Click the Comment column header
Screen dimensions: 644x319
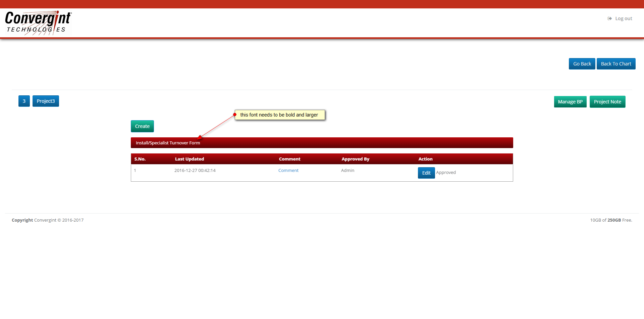pos(290,159)
